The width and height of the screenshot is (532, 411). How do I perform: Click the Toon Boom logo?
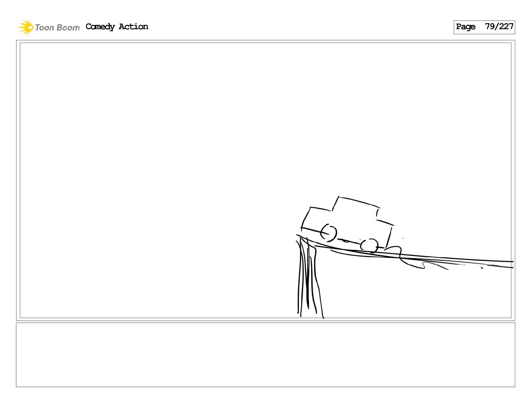point(49,27)
